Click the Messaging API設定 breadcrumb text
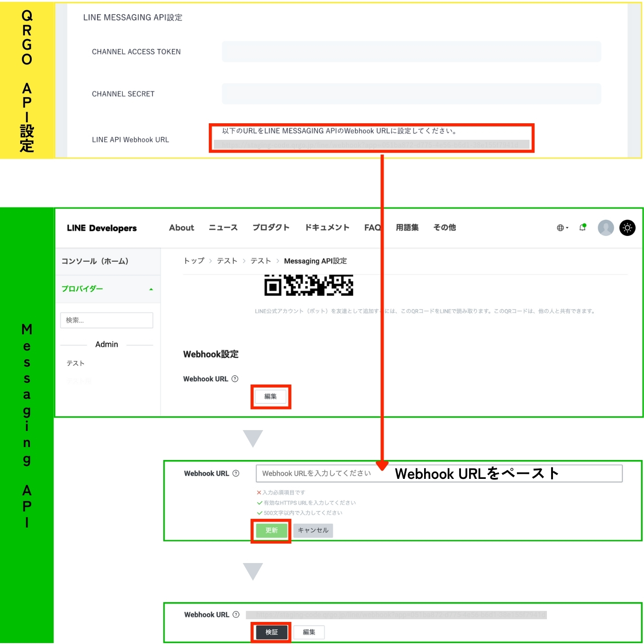The width and height of the screenshot is (644, 644). click(315, 261)
